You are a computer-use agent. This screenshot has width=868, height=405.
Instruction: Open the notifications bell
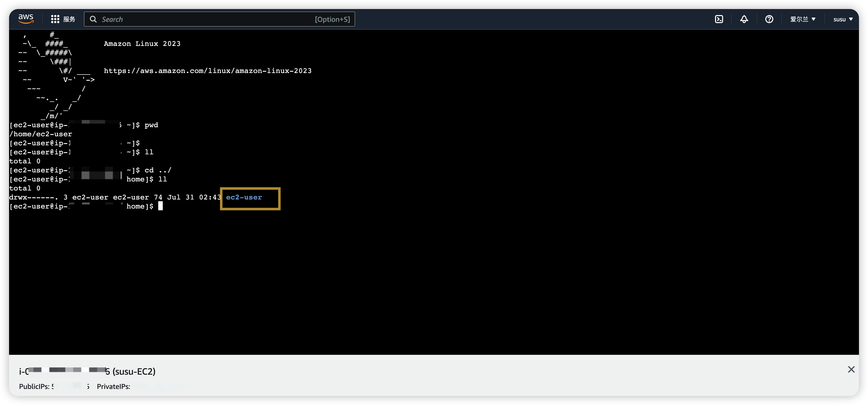pyautogui.click(x=744, y=19)
